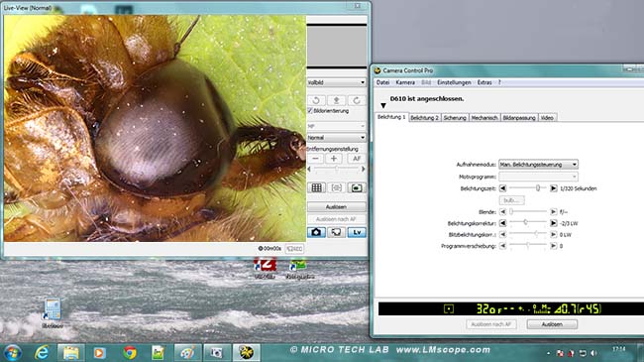This screenshot has height=362, width=644.
Task: Increase Programmverschiebung with right arrow
Action: (553, 246)
